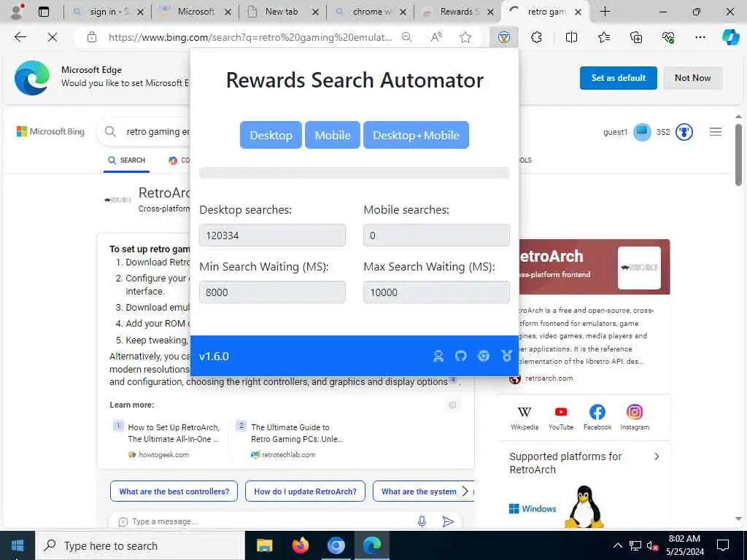Viewport: 747px width, 560px height.
Task: Toggle Split screen in Edge toolbar
Action: tap(571, 37)
